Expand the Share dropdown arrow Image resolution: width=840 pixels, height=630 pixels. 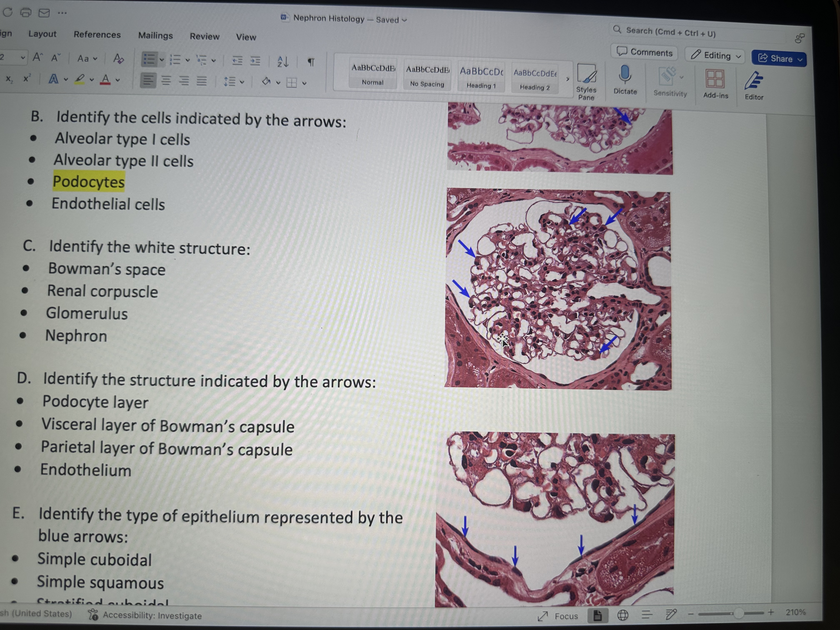pos(800,60)
